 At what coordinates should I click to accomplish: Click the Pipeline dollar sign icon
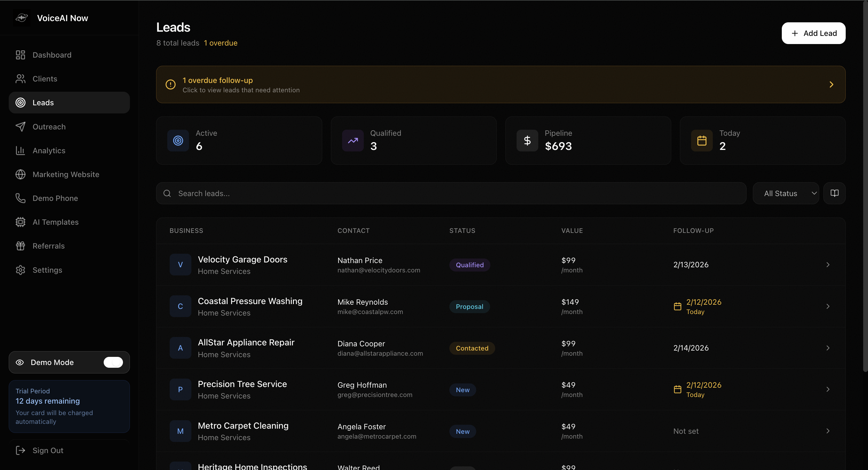(x=527, y=141)
